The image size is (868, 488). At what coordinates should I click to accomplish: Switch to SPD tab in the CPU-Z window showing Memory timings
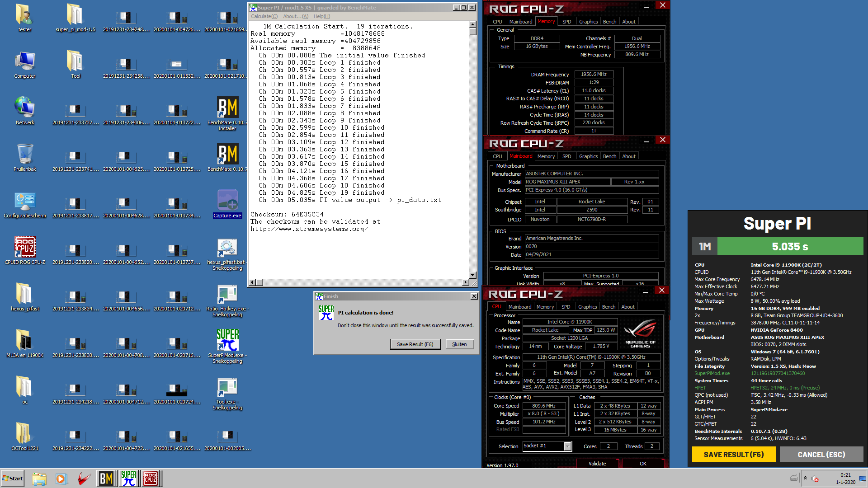point(566,22)
